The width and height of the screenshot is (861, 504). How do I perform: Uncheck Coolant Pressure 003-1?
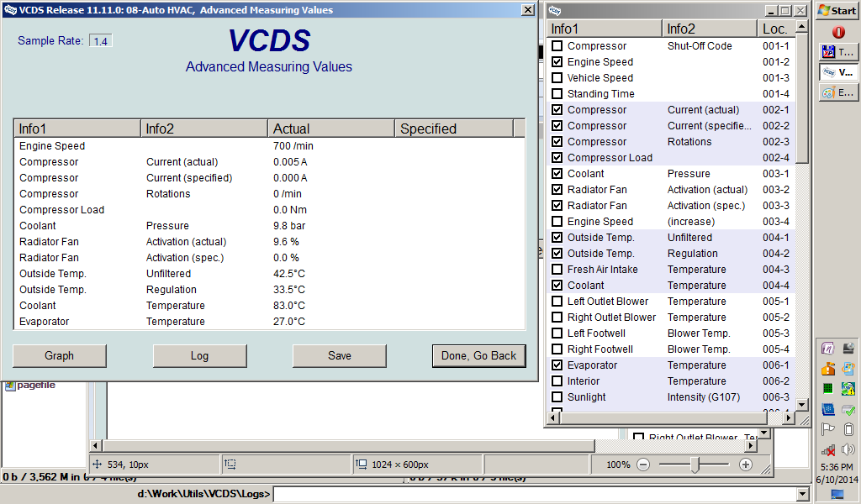pyautogui.click(x=557, y=173)
